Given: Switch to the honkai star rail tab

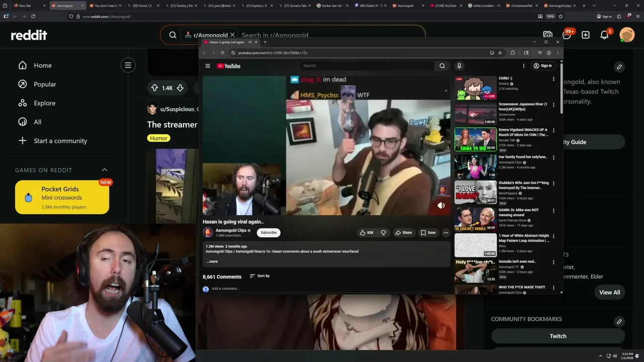Looking at the screenshot, I should pyautogui.click(x=333, y=6).
